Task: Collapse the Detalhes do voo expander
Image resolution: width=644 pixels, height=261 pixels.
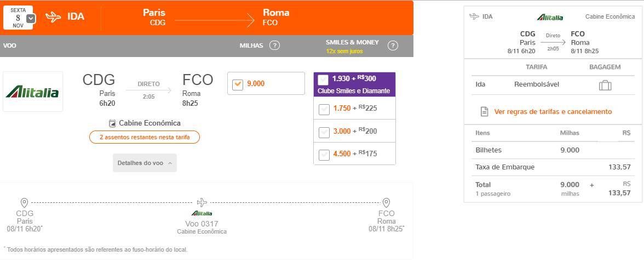Action: 145,163
